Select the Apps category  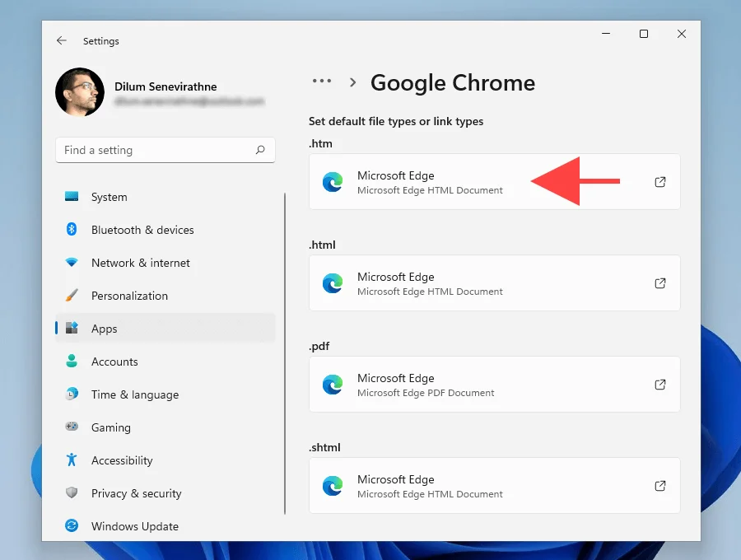pyautogui.click(x=165, y=329)
